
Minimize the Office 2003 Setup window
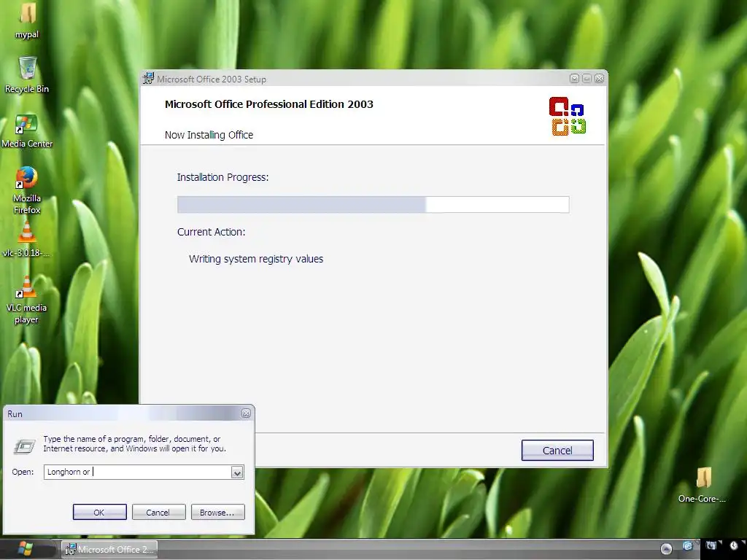point(575,79)
